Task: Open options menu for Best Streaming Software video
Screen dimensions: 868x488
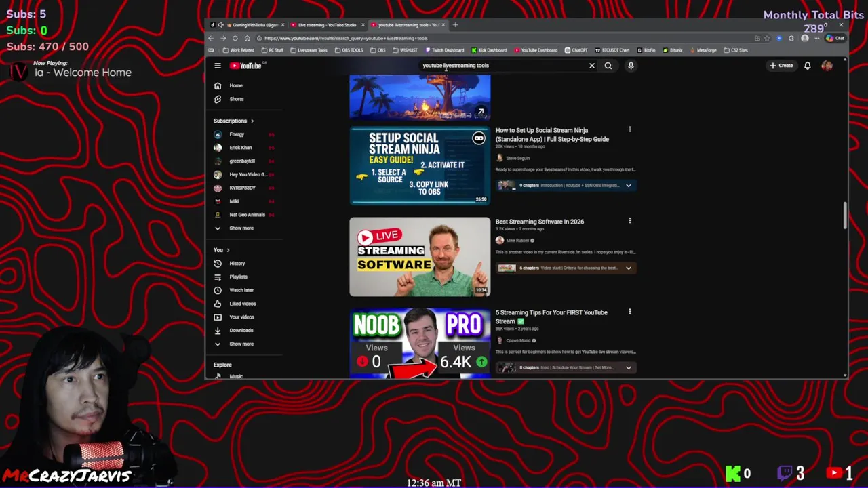Action: click(629, 220)
